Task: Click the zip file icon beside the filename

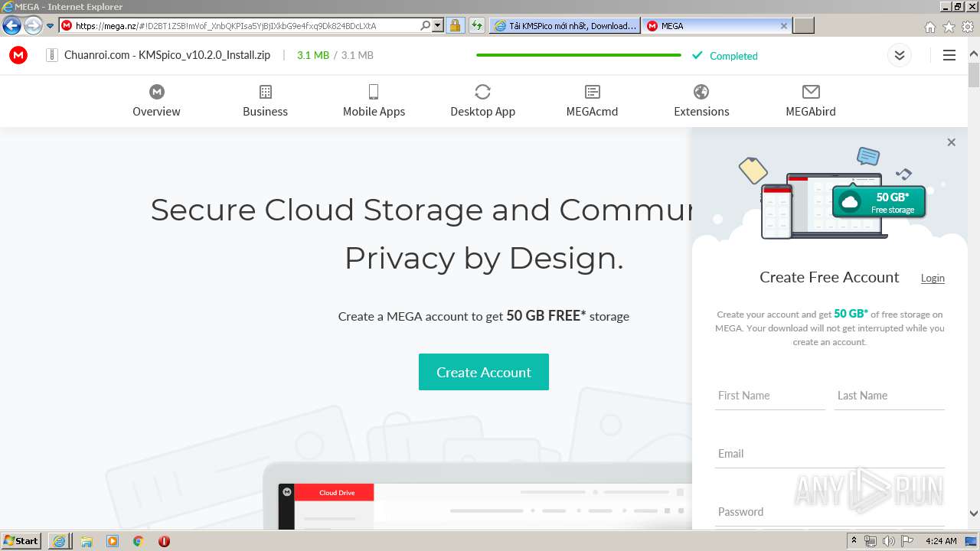Action: pos(52,55)
